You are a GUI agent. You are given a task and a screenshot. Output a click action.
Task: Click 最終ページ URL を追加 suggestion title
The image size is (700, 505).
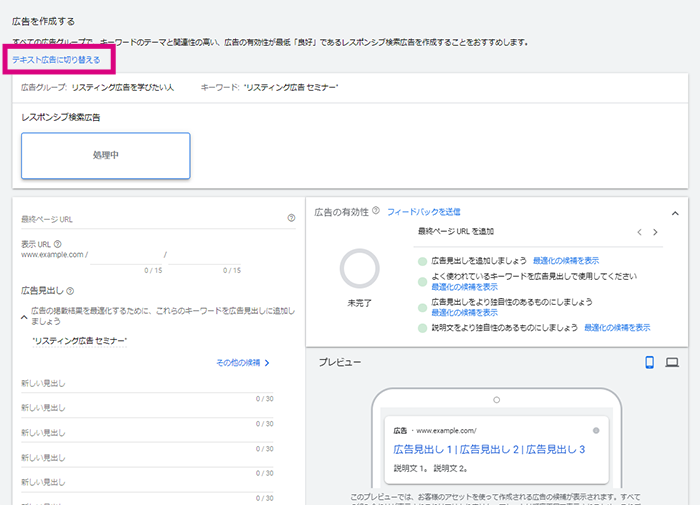click(x=455, y=231)
